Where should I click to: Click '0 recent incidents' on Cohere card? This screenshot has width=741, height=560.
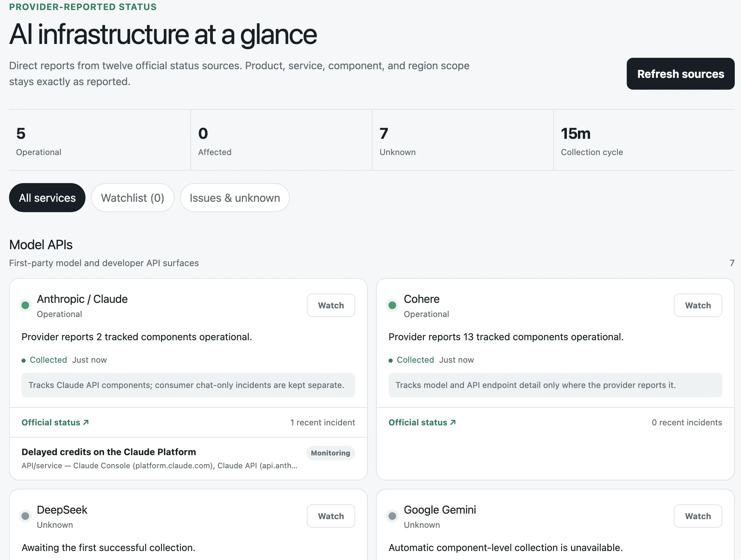[x=687, y=423]
